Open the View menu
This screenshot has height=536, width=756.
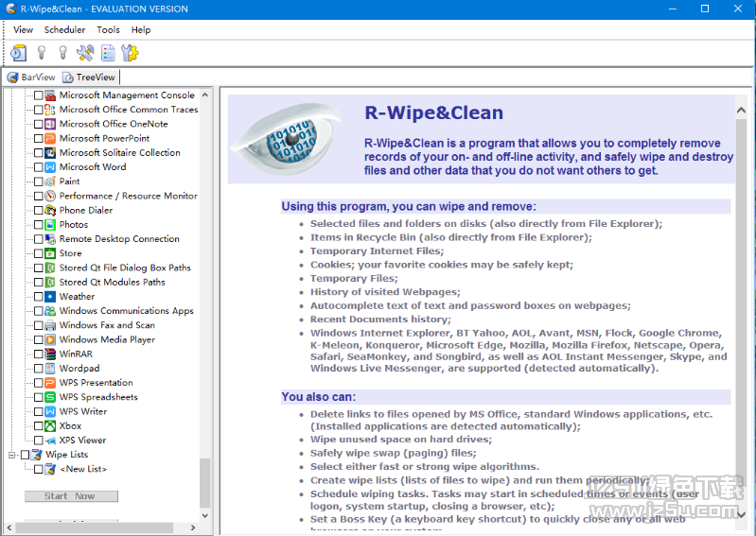[x=23, y=30]
